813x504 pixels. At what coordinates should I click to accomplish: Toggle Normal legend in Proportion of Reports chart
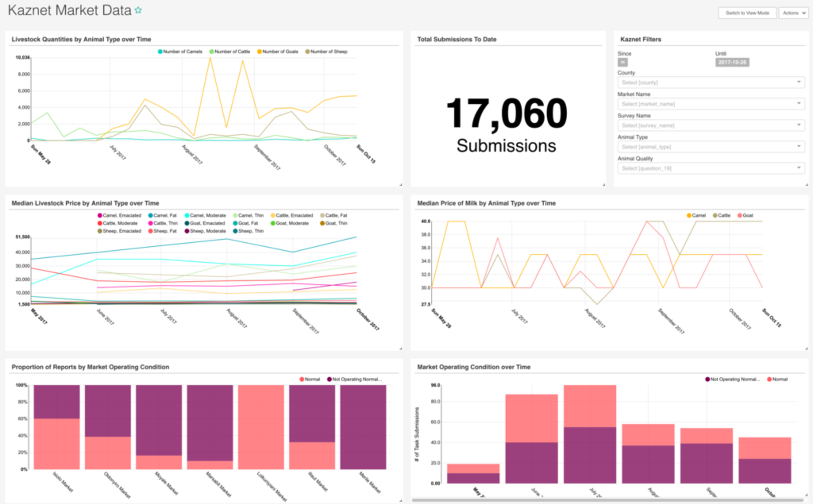point(310,379)
